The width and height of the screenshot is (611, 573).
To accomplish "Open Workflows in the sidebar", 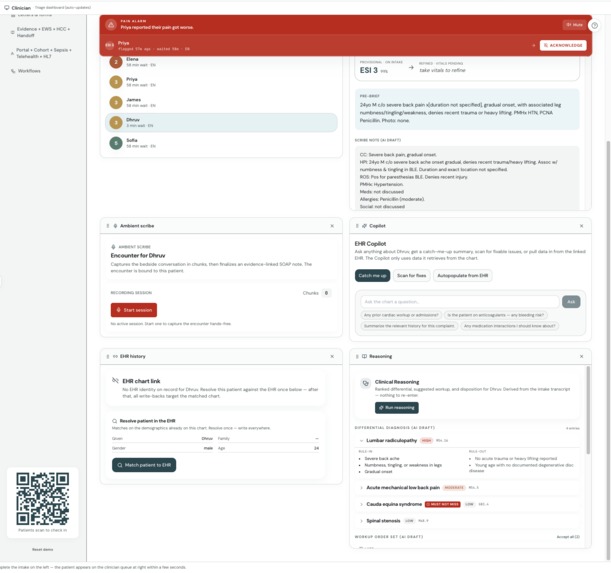I will 29,71.
